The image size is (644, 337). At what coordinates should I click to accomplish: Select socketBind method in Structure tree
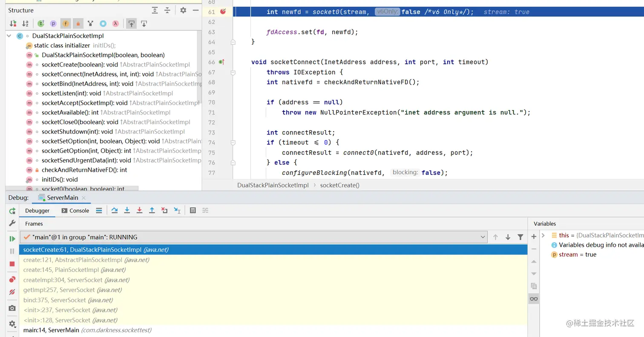click(114, 84)
